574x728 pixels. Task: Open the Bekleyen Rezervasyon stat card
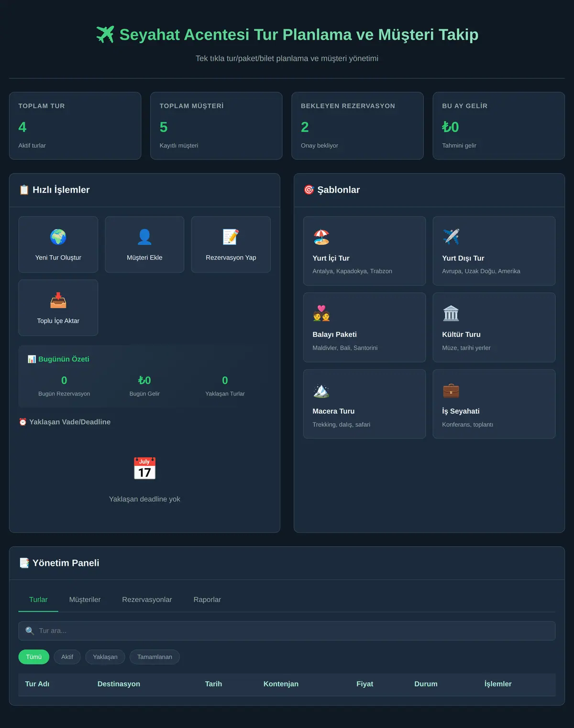pyautogui.click(x=358, y=126)
